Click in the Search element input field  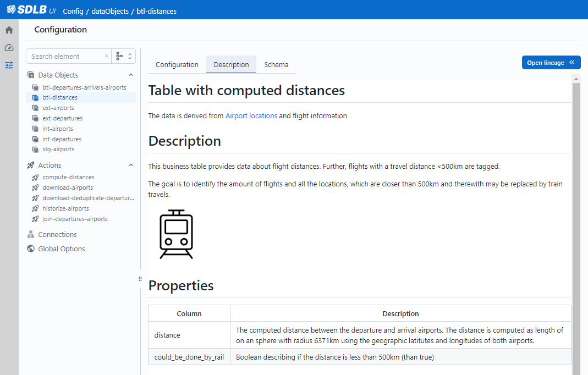pos(65,56)
